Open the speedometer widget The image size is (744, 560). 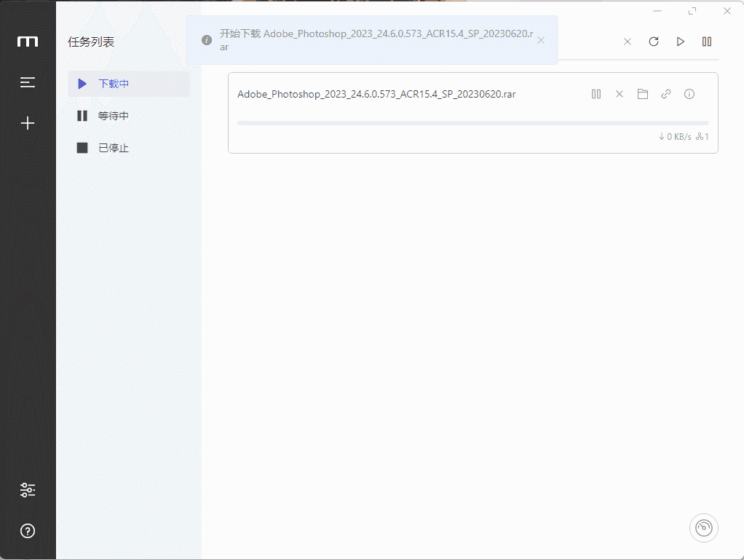[x=704, y=528]
